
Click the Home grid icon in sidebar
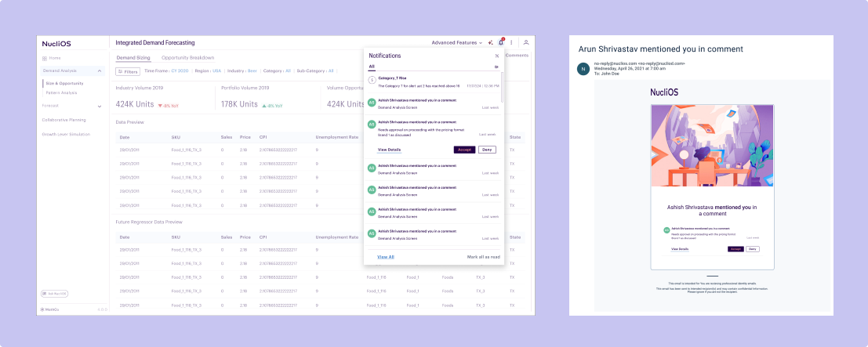click(44, 58)
